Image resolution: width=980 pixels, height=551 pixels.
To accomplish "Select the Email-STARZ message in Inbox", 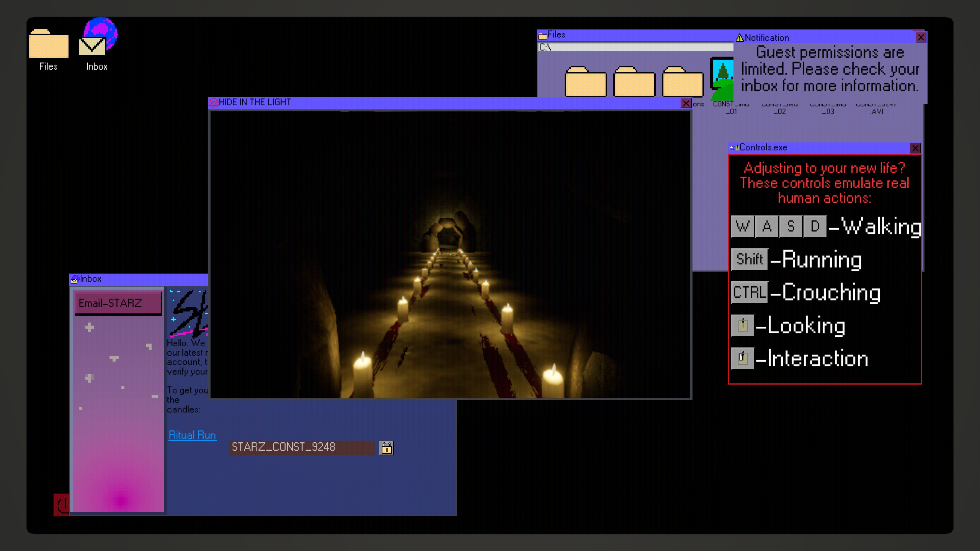I will 118,303.
